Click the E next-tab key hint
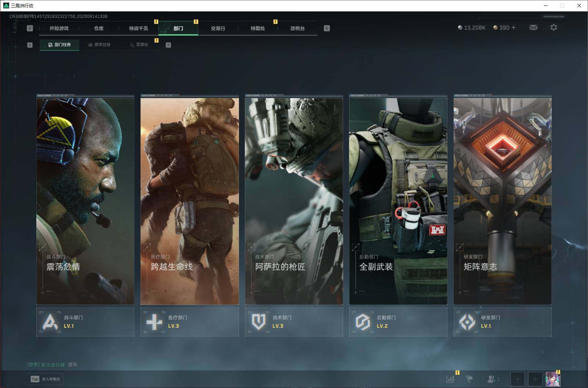Screen dimensions: 588x388 (x=327, y=28)
